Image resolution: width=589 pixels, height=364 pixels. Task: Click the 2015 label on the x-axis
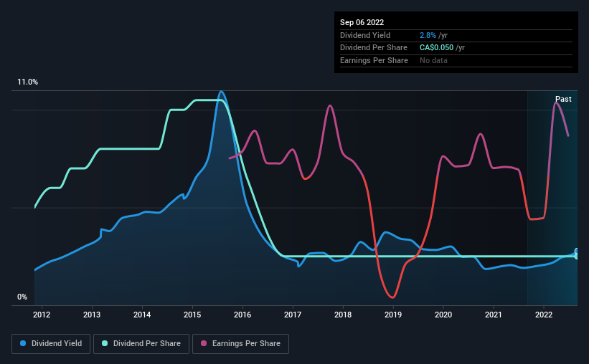192,315
